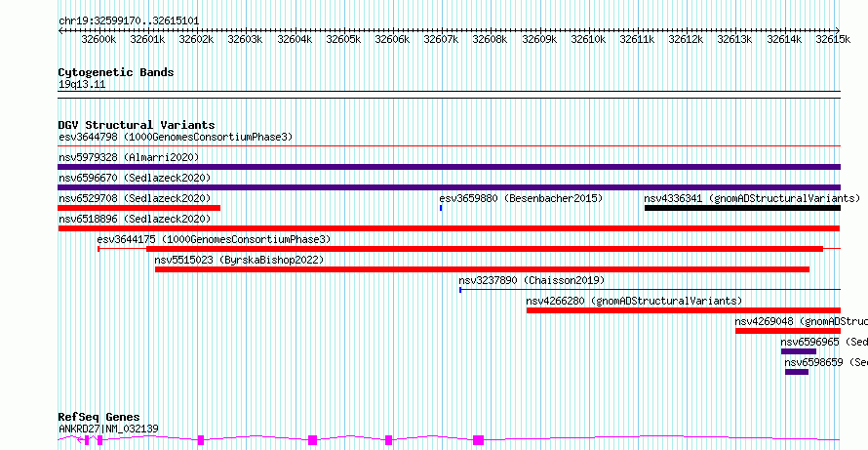Click ANKRD27 exon near 32602k
This screenshot has height=450, width=868.
click(201, 440)
